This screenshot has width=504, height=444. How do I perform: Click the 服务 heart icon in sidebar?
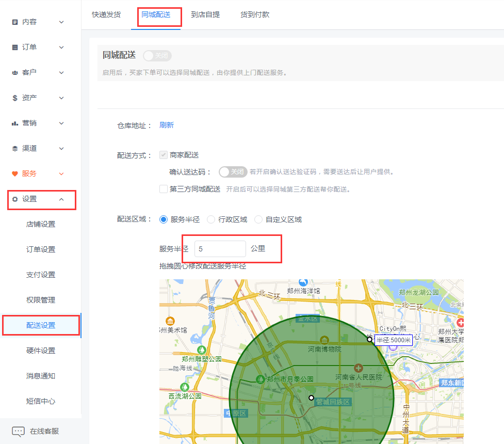click(15, 174)
